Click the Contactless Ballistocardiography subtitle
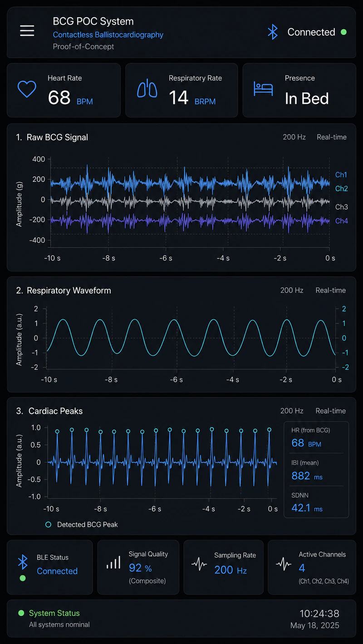Screen dimensions: 363x644 point(108,35)
